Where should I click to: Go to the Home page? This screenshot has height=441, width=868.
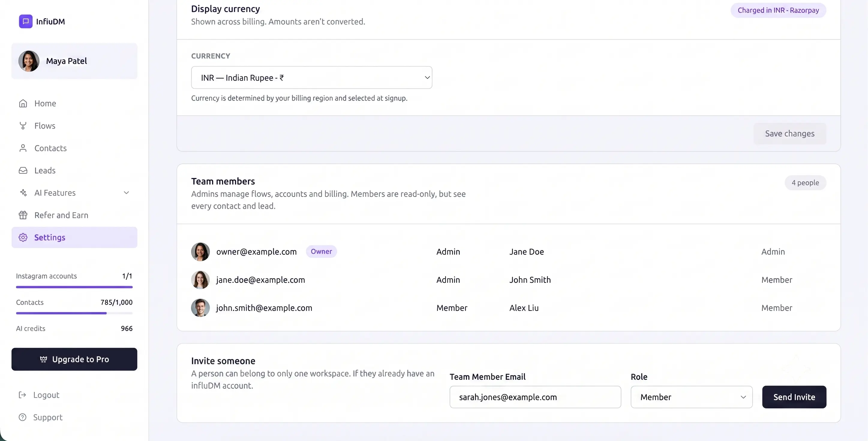(x=74, y=103)
